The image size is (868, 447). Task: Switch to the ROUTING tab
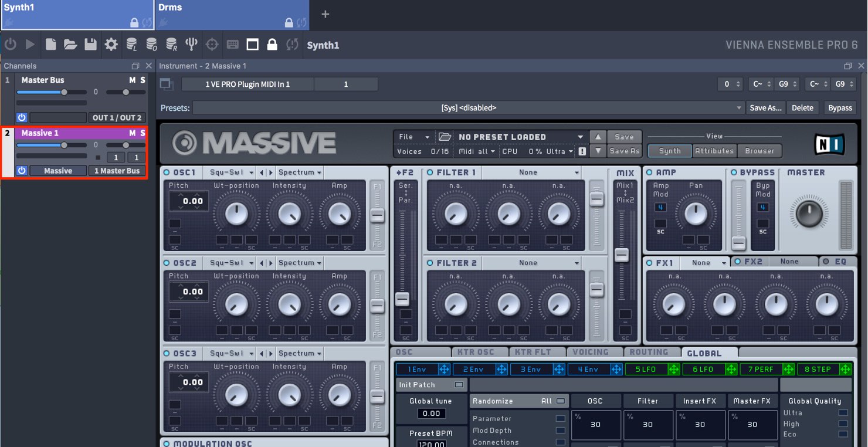point(652,352)
